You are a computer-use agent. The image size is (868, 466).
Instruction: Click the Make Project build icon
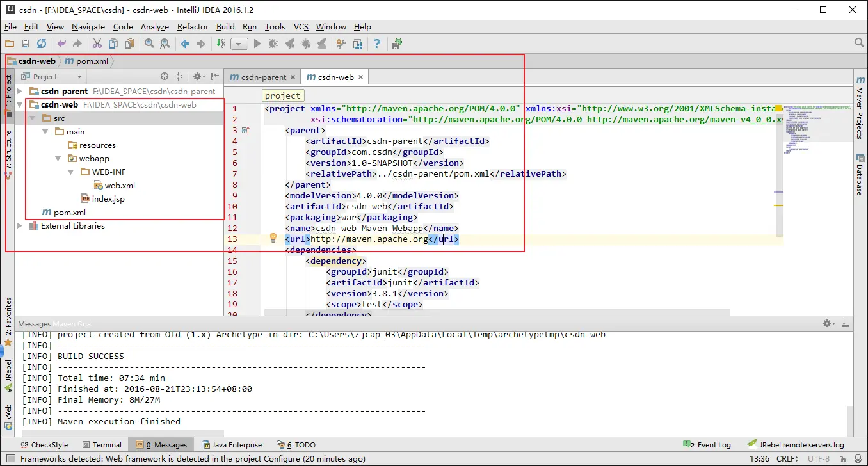pos(221,44)
